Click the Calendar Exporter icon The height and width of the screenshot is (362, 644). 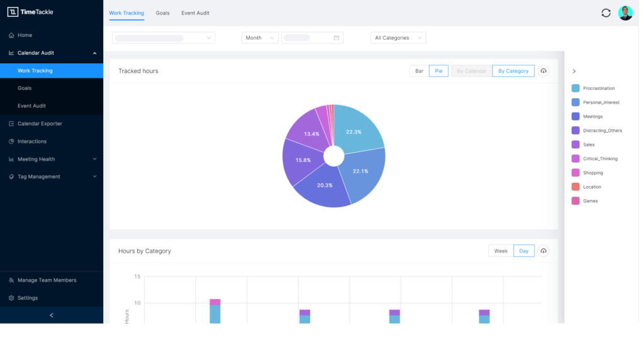click(x=11, y=124)
